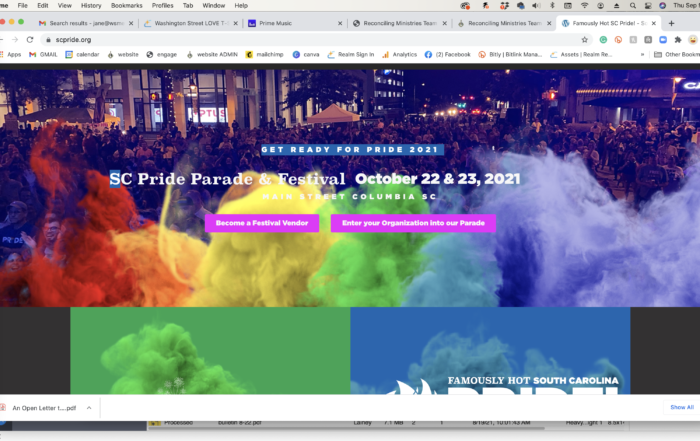Switch to the Search results Gmail tab
Viewport: 700px width, 441px height.
tap(86, 23)
